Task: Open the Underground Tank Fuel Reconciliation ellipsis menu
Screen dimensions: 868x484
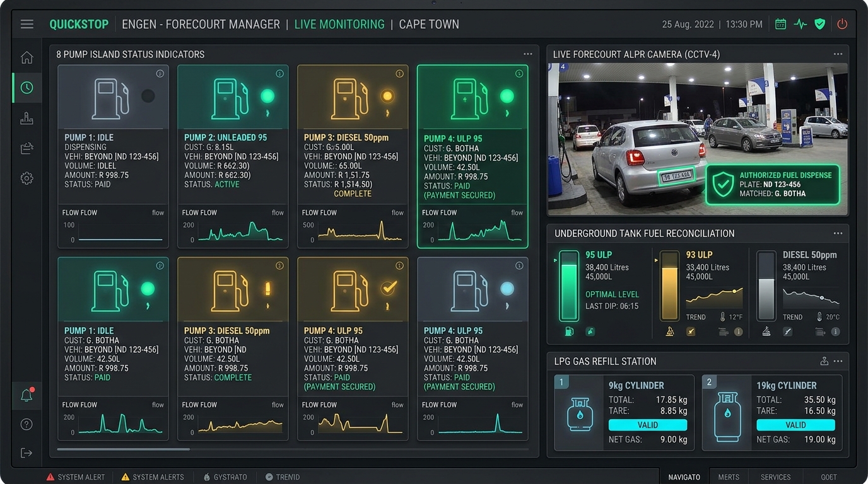Action: (838, 233)
